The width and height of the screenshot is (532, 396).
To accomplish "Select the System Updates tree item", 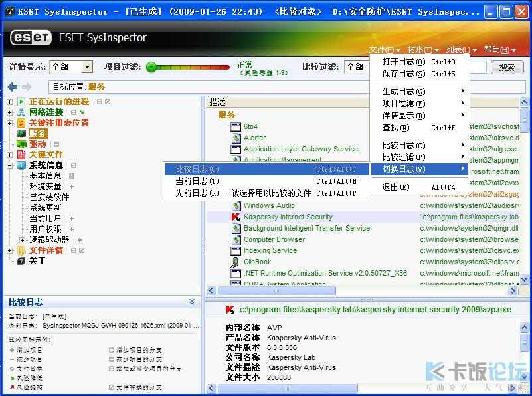I will coord(45,208).
